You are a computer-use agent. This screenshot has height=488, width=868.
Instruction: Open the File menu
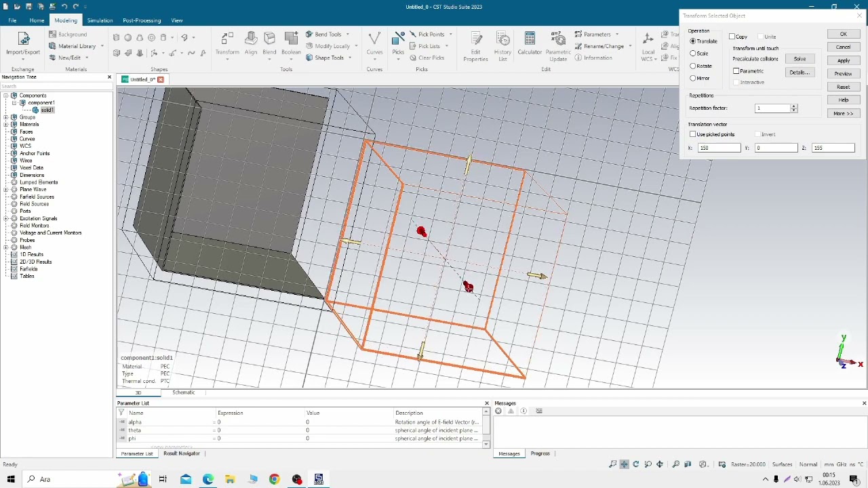pyautogui.click(x=12, y=20)
